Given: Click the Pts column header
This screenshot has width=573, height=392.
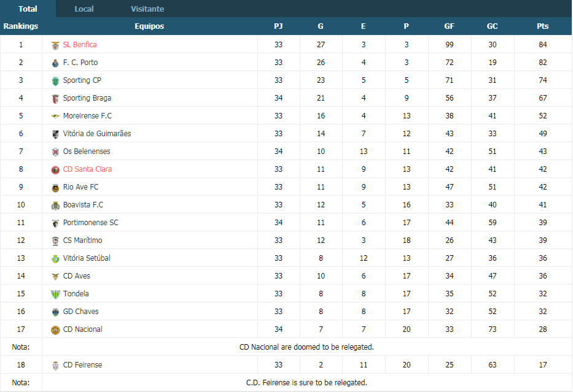Looking at the screenshot, I should (543, 26).
